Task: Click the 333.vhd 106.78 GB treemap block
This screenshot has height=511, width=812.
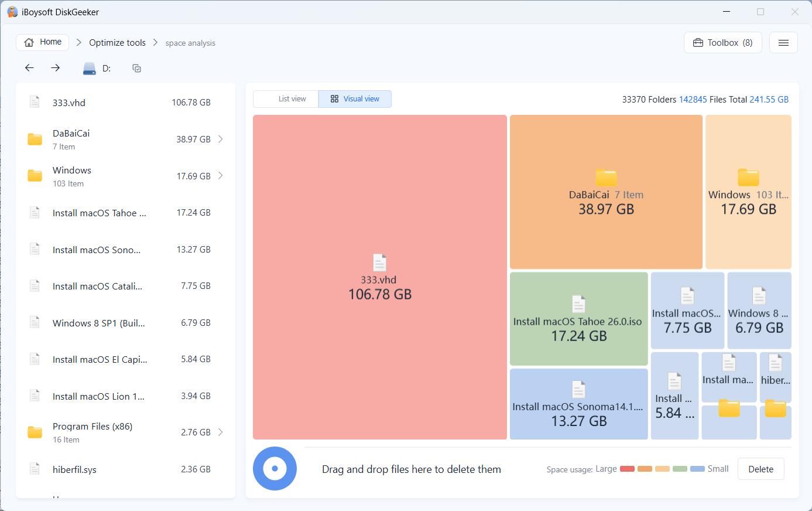Action: click(x=380, y=277)
